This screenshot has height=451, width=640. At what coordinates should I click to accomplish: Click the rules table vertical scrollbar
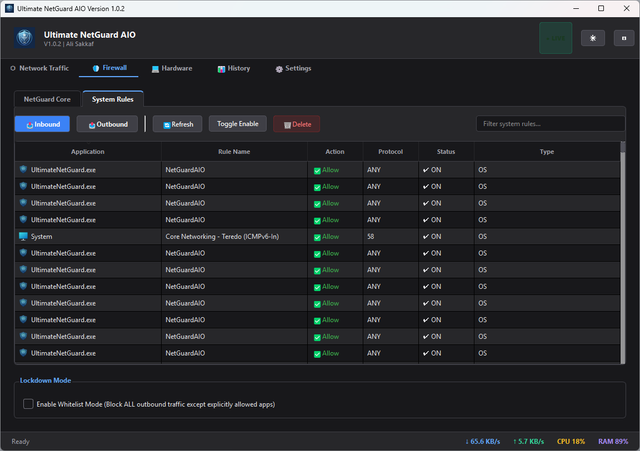(622, 252)
